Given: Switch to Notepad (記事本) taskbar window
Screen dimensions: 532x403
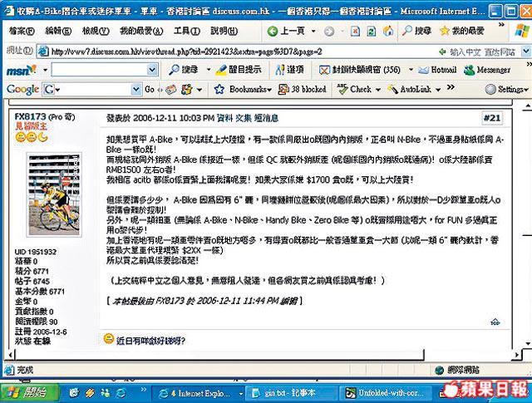Looking at the screenshot, I should coord(291,393).
